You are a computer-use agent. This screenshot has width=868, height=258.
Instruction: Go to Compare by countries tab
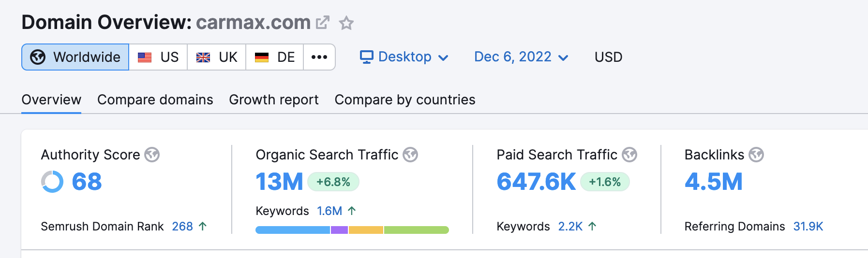404,100
